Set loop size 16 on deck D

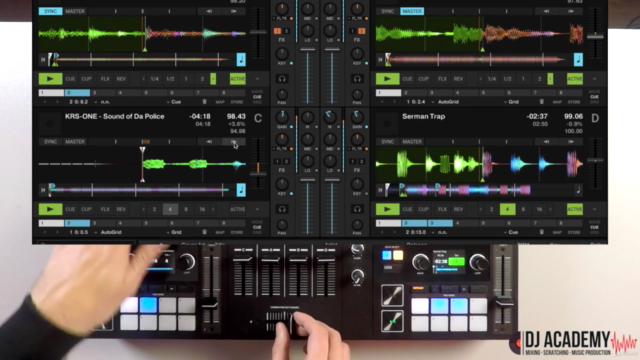(x=539, y=209)
